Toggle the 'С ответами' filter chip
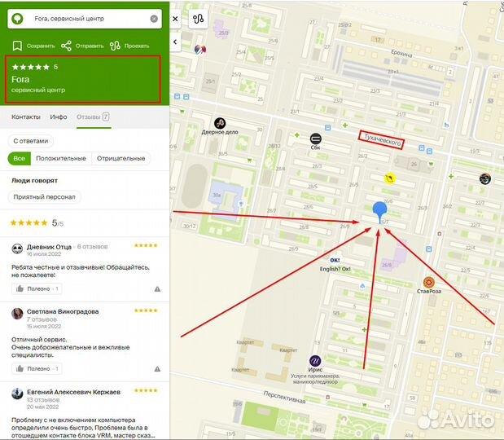The image size is (504, 440). tap(30, 140)
